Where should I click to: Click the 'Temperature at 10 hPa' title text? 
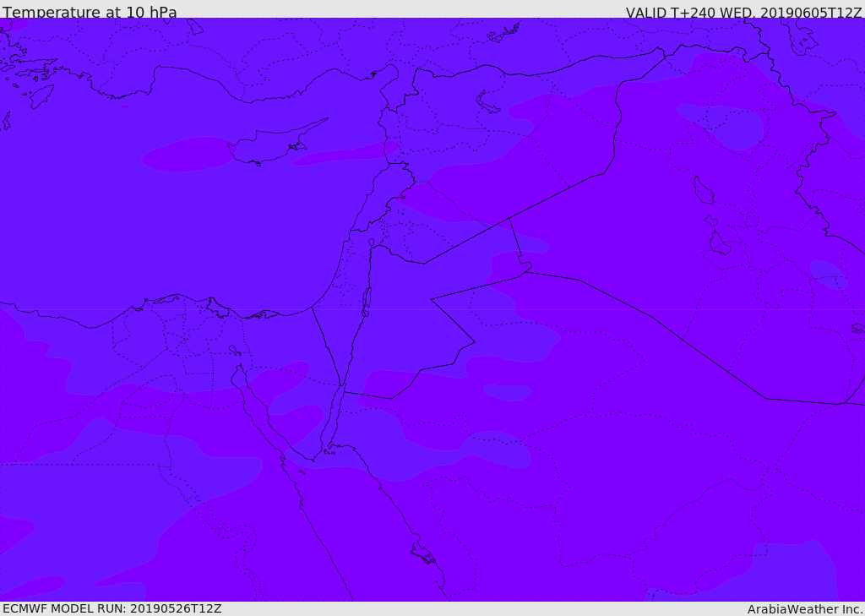90,12
